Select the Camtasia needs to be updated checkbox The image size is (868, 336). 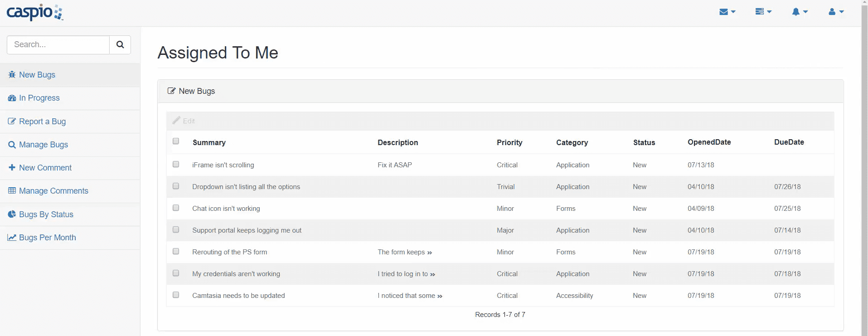[x=176, y=295]
